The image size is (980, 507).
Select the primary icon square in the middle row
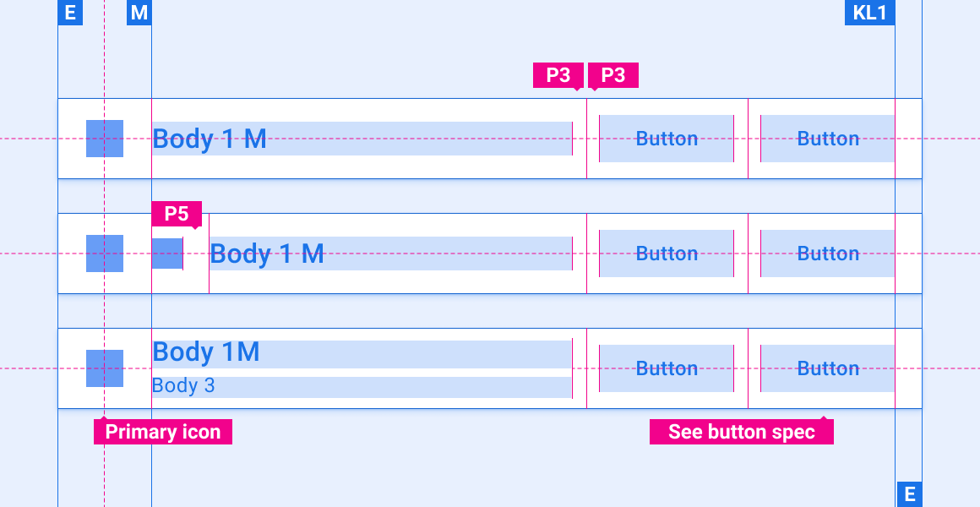pos(105,253)
